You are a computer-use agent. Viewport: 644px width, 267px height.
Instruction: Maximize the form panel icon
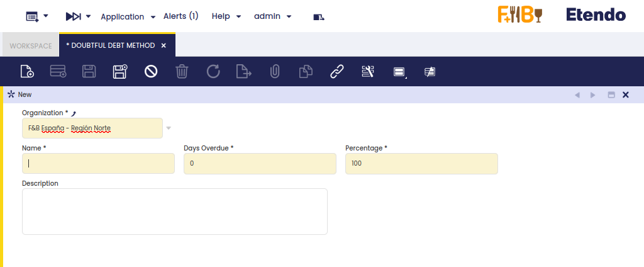click(611, 95)
